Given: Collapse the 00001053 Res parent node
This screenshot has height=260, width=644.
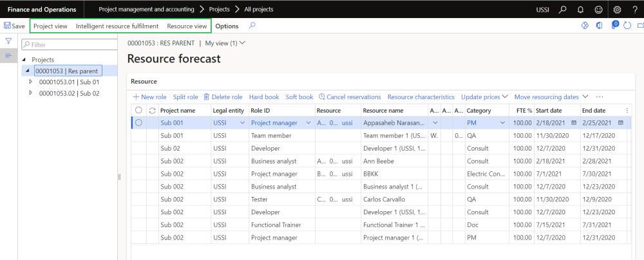Looking at the screenshot, I should point(27,71).
